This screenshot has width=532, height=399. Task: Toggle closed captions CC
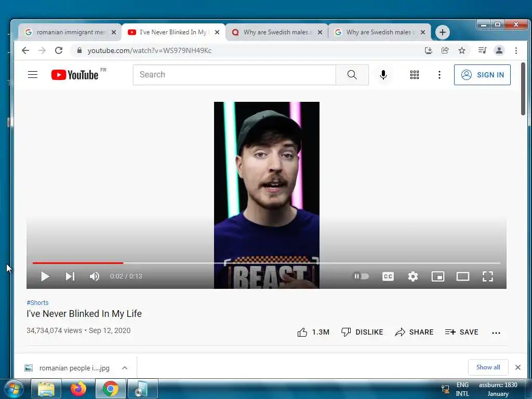388,276
